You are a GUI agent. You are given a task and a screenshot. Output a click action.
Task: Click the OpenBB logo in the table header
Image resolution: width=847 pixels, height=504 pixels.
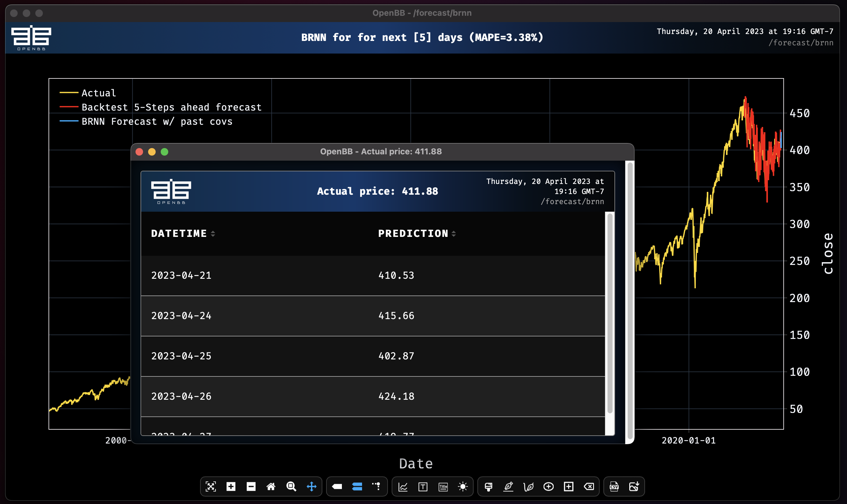[171, 192]
